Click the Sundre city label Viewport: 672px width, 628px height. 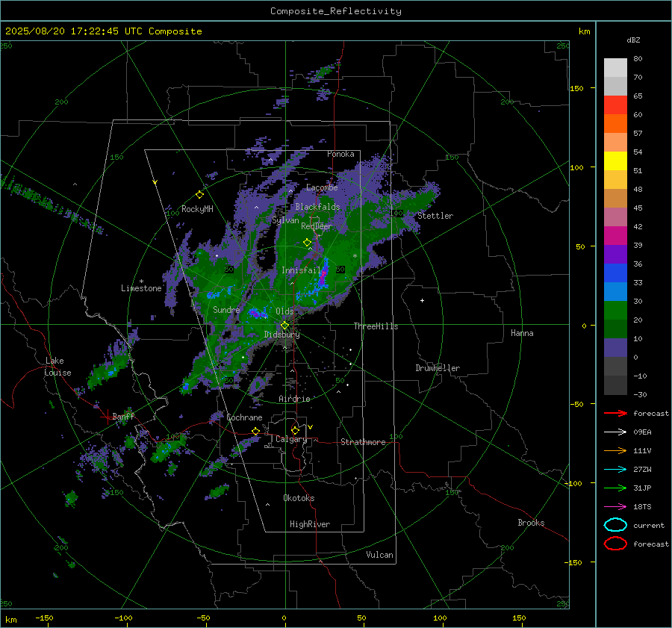tap(226, 309)
